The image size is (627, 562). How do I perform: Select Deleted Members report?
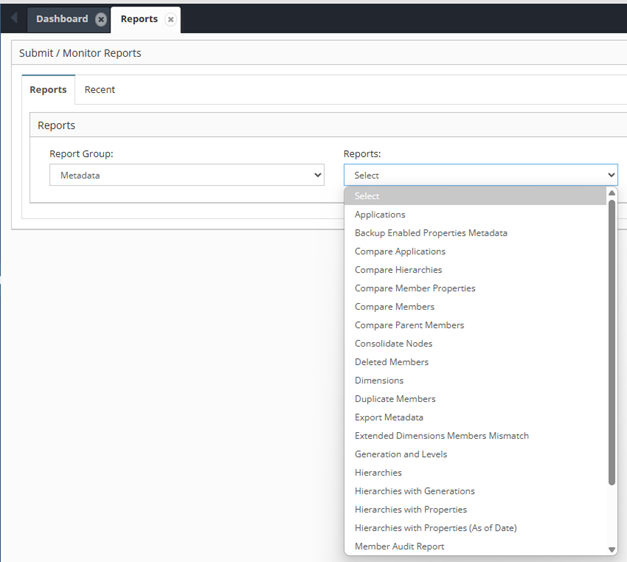[x=475, y=362]
